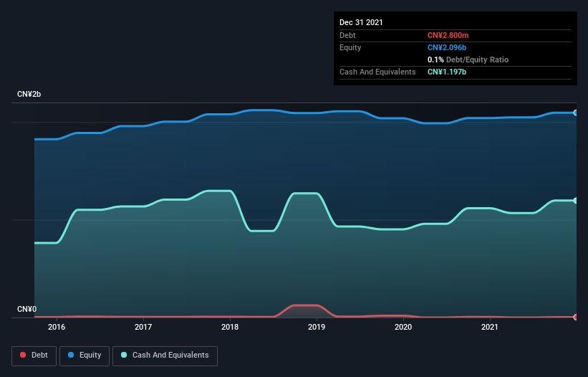Click the teal Cash endpoint marker

coord(576,201)
